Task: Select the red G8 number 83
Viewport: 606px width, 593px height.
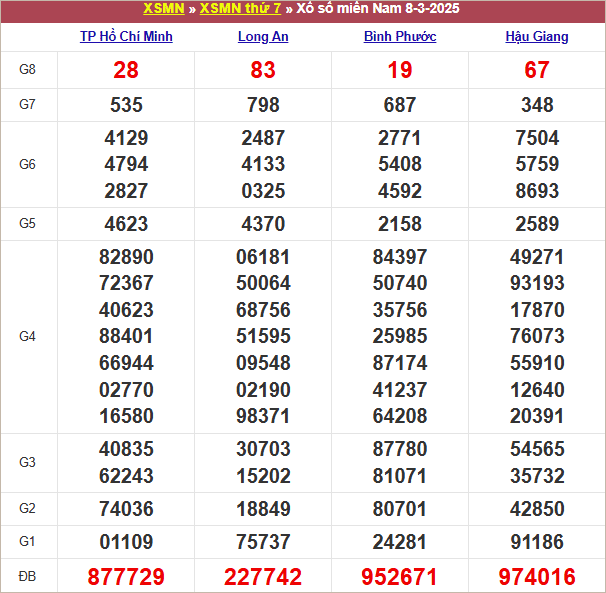Action: click(x=263, y=70)
